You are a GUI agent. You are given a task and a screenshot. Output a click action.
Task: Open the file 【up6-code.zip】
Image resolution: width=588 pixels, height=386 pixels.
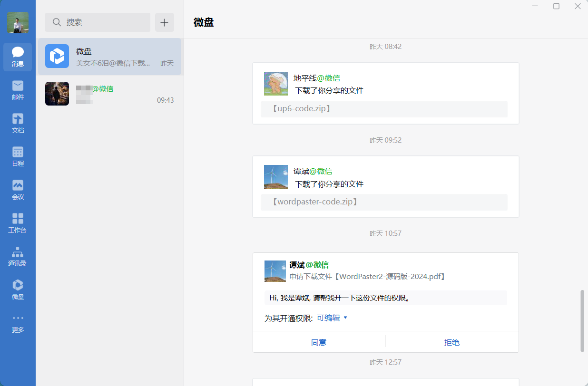point(384,109)
